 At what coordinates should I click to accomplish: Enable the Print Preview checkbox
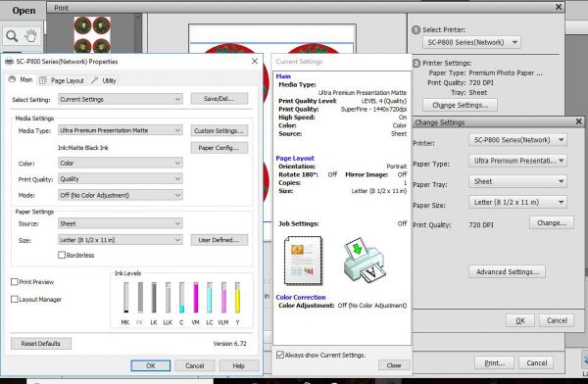pyautogui.click(x=15, y=281)
